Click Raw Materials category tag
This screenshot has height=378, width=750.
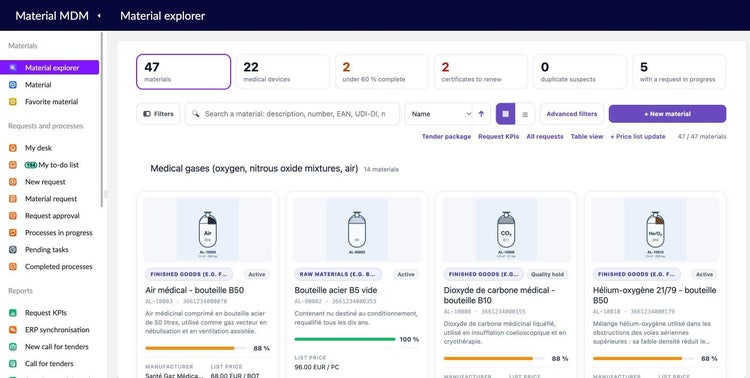338,274
